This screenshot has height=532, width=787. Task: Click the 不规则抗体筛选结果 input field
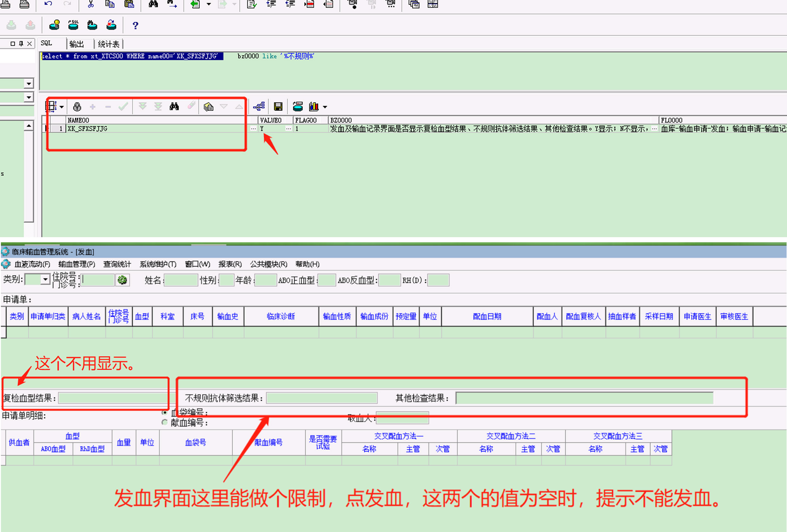point(321,398)
